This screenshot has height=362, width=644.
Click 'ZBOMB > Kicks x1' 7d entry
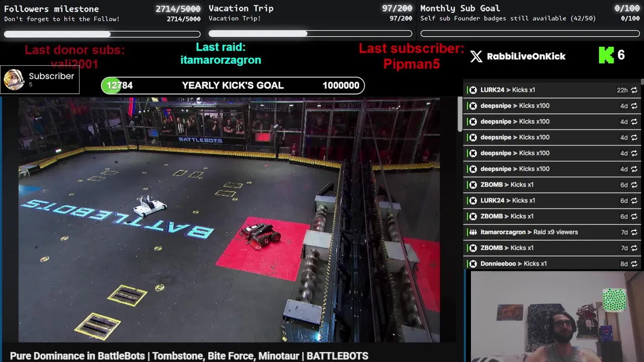tap(552, 248)
